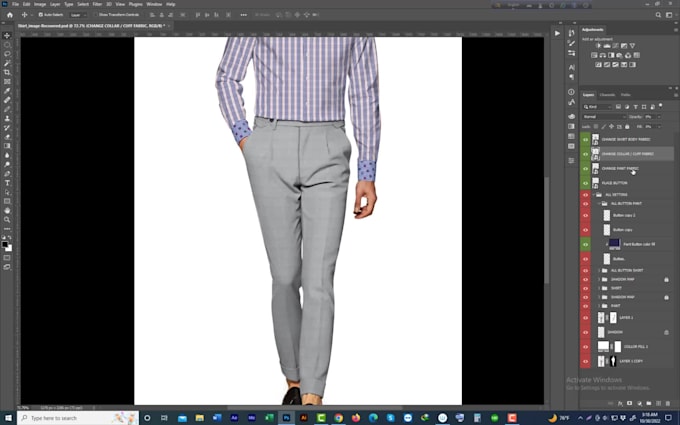
Task: Open Google Chrome from the taskbar
Action: pyautogui.click(x=338, y=418)
